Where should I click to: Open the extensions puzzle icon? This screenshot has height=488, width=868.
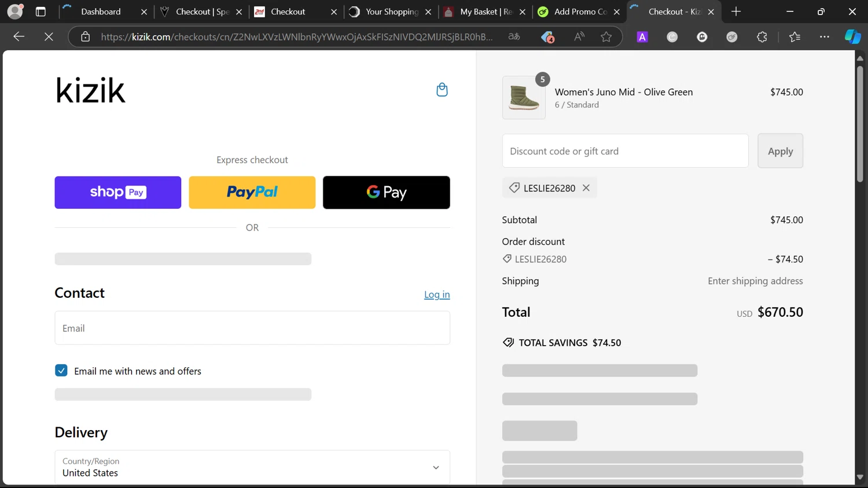pos(762,36)
